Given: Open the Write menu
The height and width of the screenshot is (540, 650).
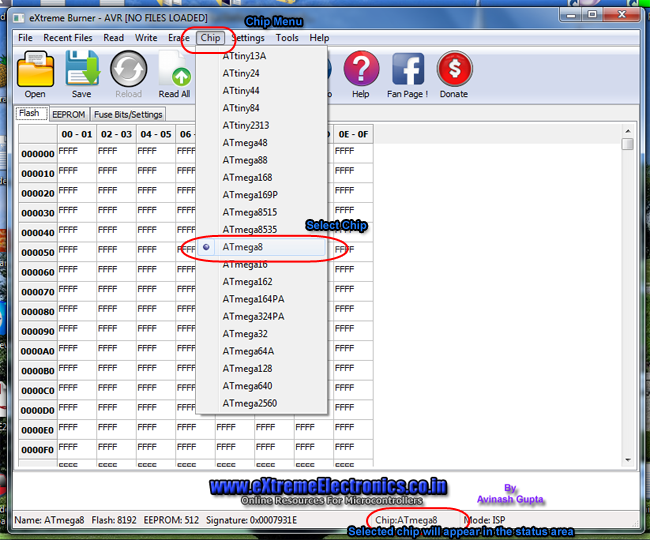Looking at the screenshot, I should tap(146, 38).
